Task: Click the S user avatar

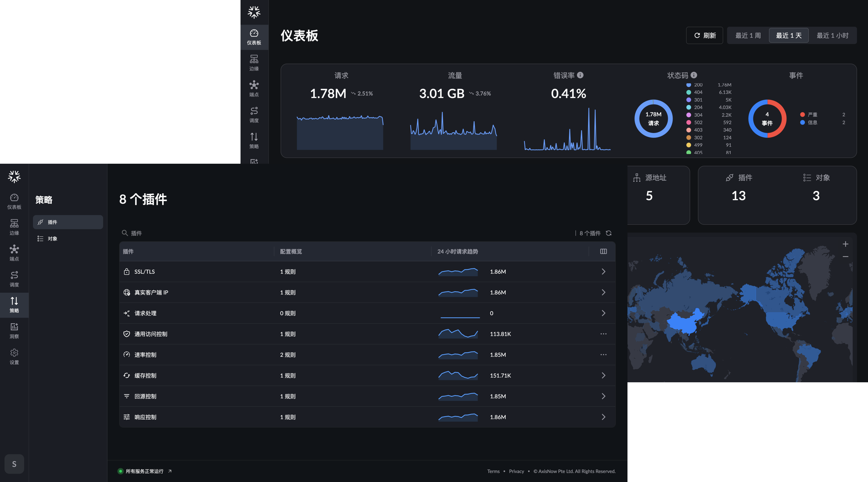Action: (x=14, y=464)
